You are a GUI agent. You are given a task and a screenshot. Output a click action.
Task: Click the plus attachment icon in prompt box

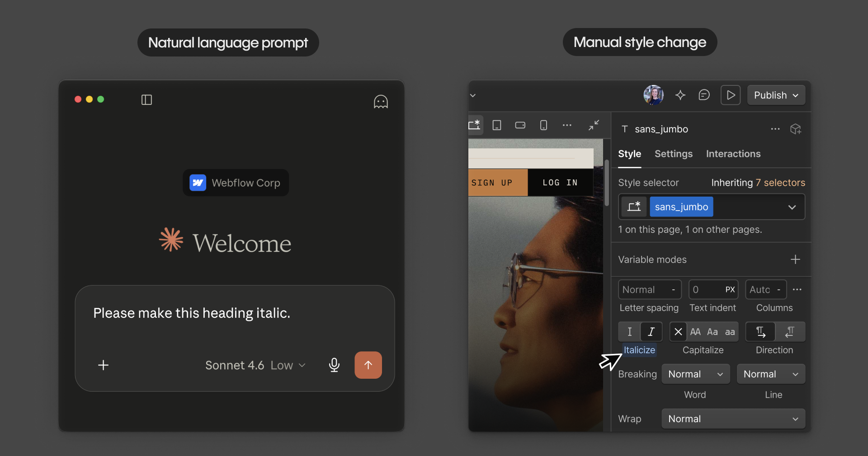[104, 365]
